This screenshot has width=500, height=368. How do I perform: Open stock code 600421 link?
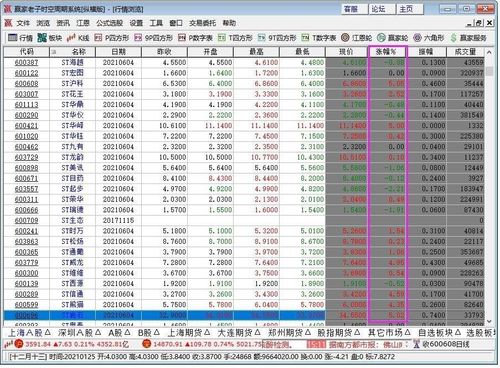26,126
